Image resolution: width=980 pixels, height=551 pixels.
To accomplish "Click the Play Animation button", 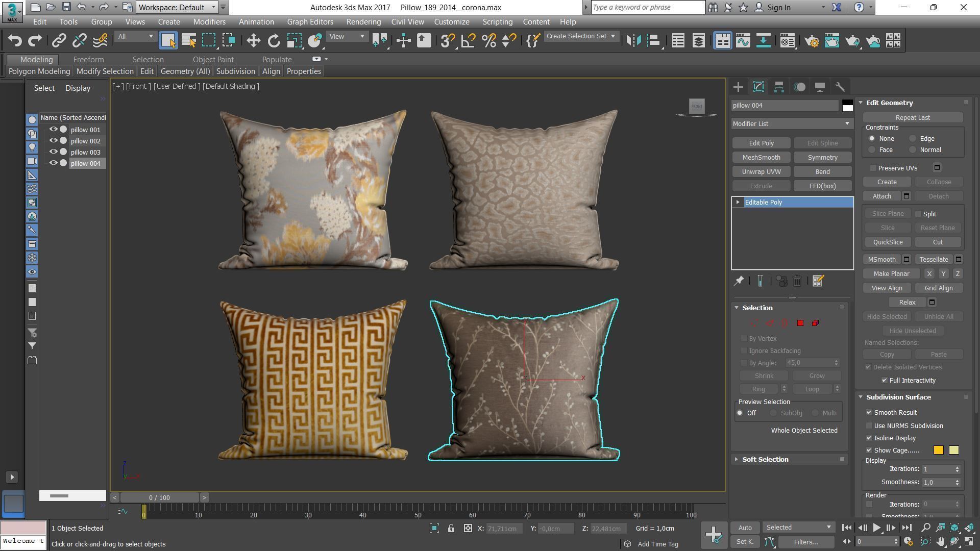I will 876,528.
